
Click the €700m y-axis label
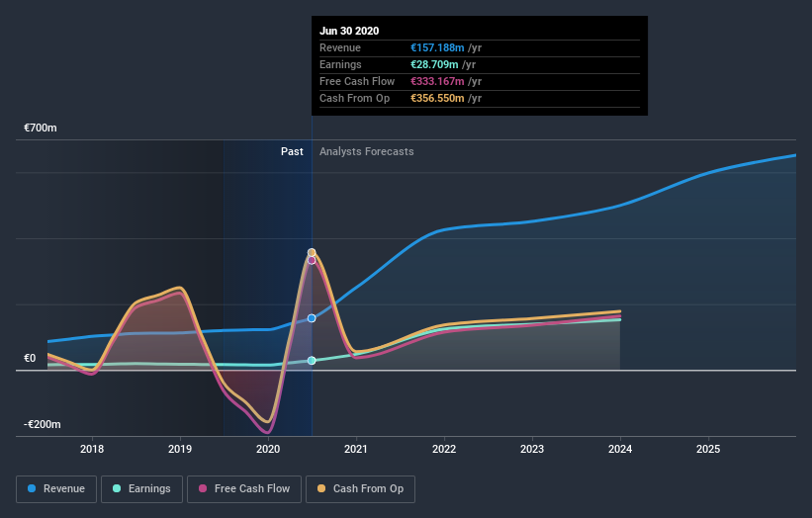coord(41,128)
